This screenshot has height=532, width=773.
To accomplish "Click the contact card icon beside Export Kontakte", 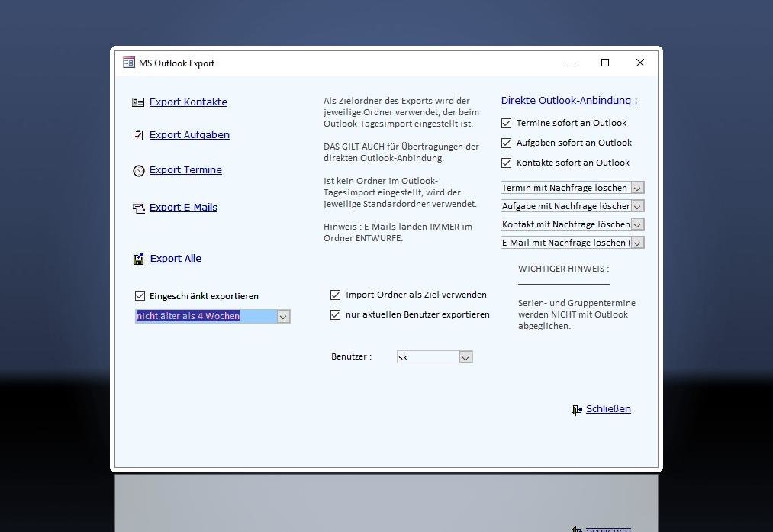I will point(138,102).
